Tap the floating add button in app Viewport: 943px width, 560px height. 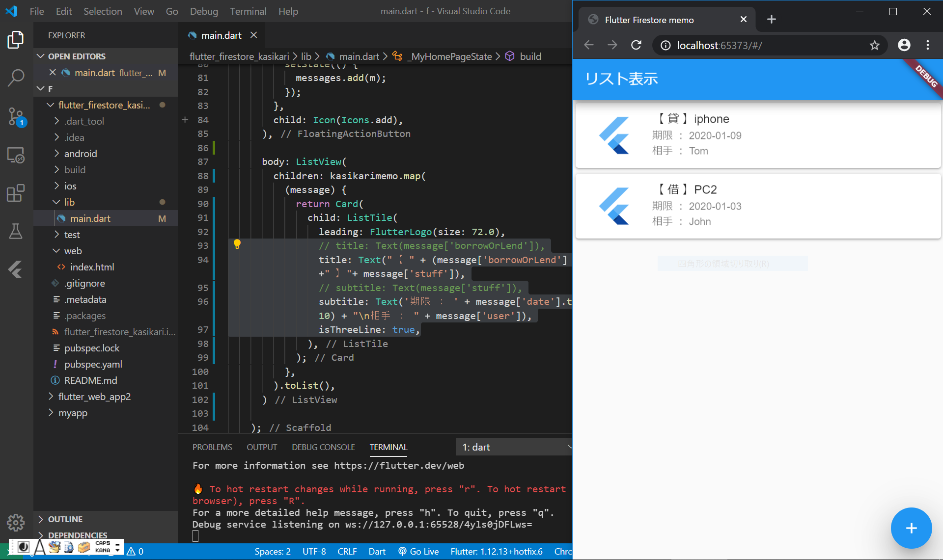911,528
